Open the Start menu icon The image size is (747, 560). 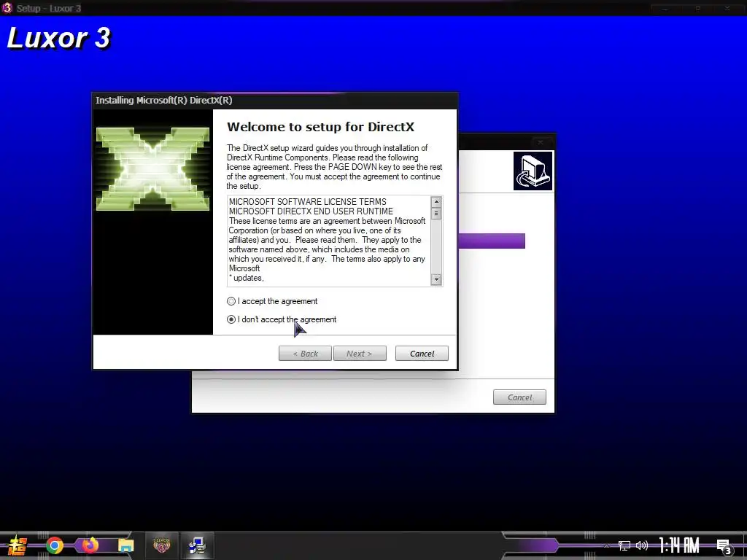pos(17,545)
